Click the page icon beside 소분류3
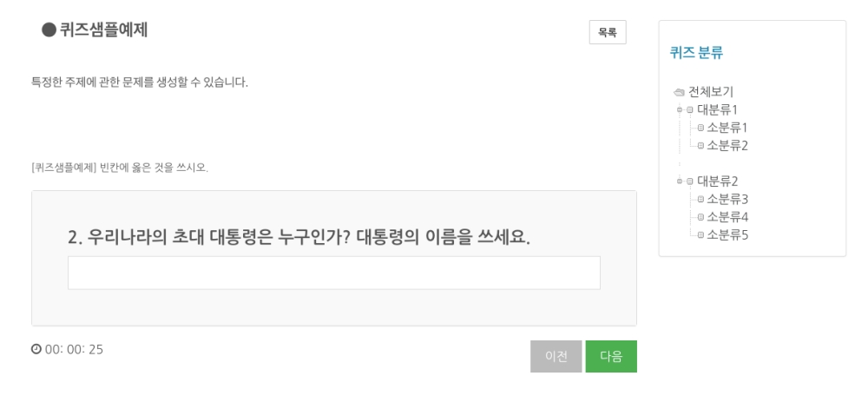Viewport: 868px width, 409px height. tap(700, 199)
